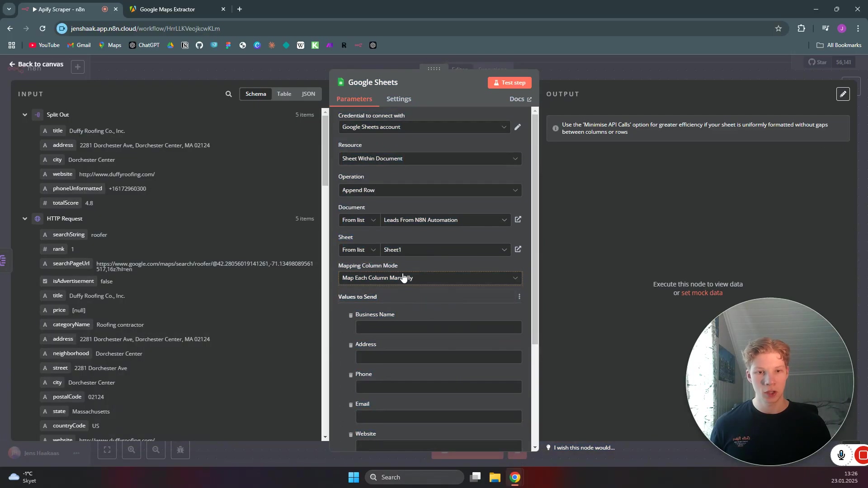The height and width of the screenshot is (488, 868).
Task: Remove the Phone field
Action: [x=350, y=375]
